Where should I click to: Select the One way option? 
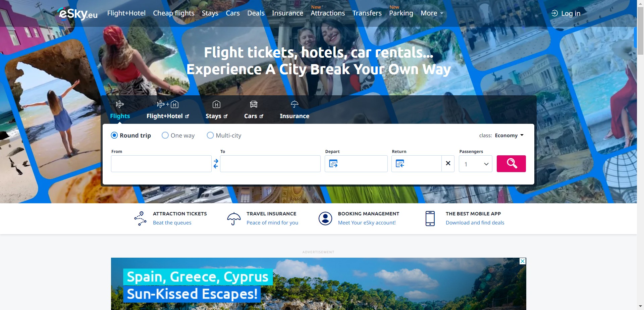178,136
